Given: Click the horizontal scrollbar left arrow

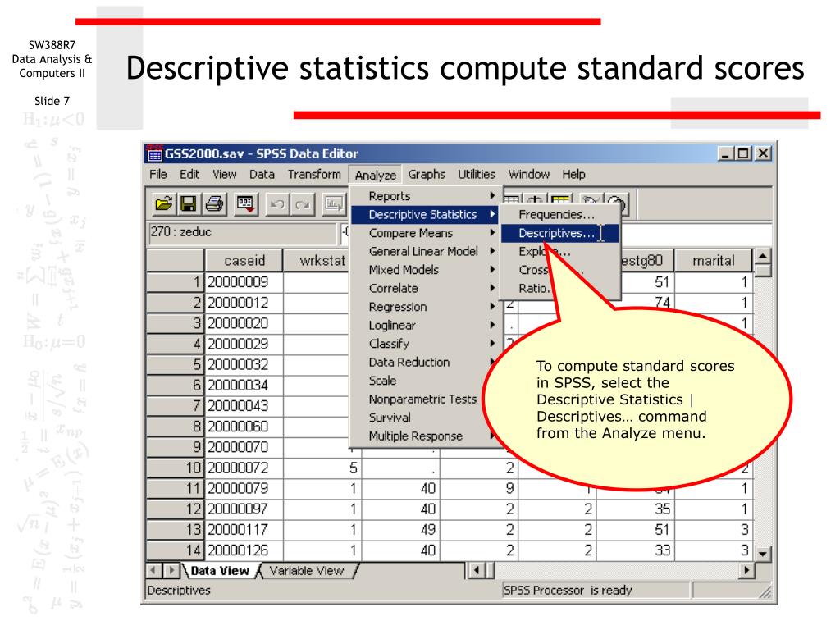Looking at the screenshot, I should pyautogui.click(x=477, y=571).
